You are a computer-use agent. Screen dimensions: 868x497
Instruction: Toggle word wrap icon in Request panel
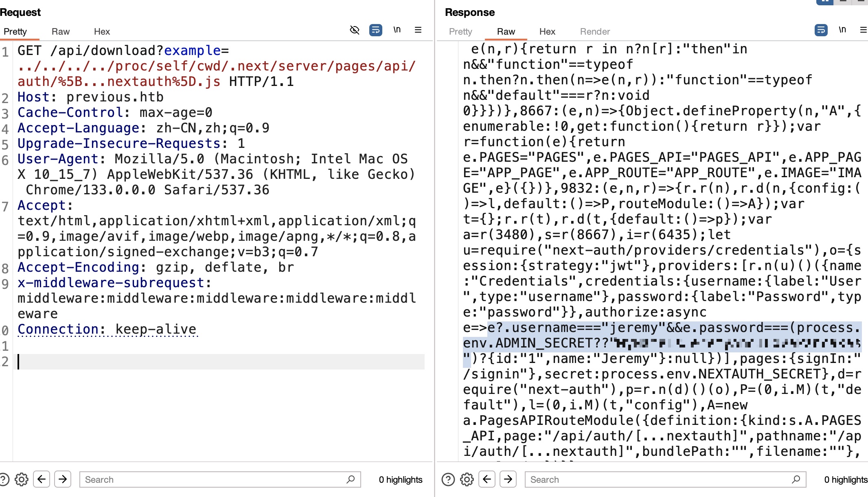pyautogui.click(x=375, y=30)
